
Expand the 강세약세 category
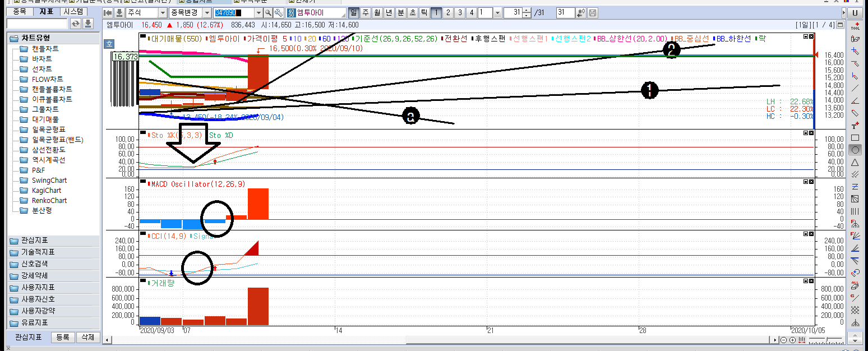tap(53, 276)
